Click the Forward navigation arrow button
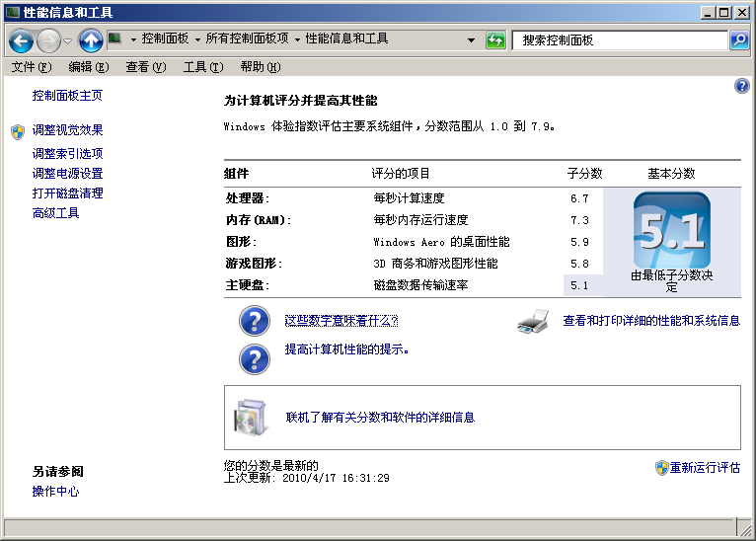The width and height of the screenshot is (756, 541). (48, 41)
